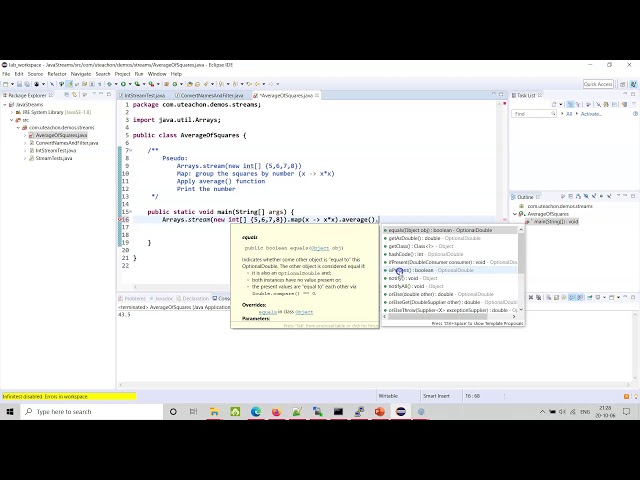The width and height of the screenshot is (640, 480).
Task: Open the Cortana circle icon in taskbar
Action: (x=173, y=411)
